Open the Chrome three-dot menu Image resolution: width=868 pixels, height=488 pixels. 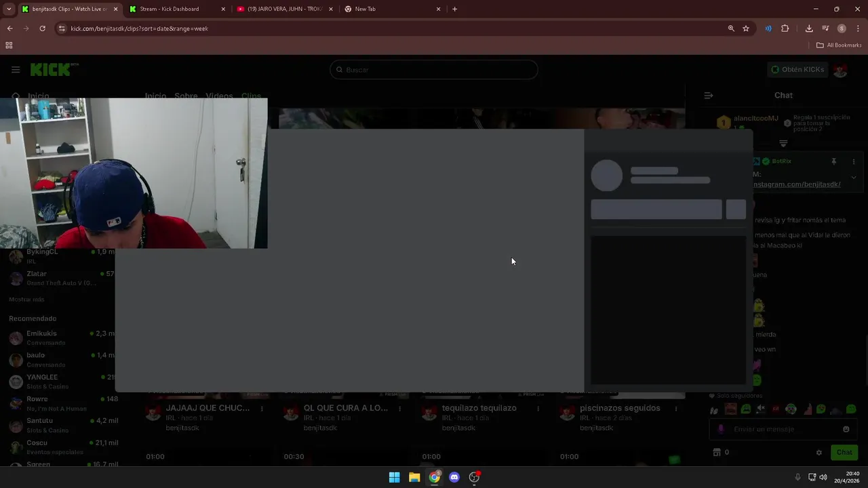[x=858, y=28]
